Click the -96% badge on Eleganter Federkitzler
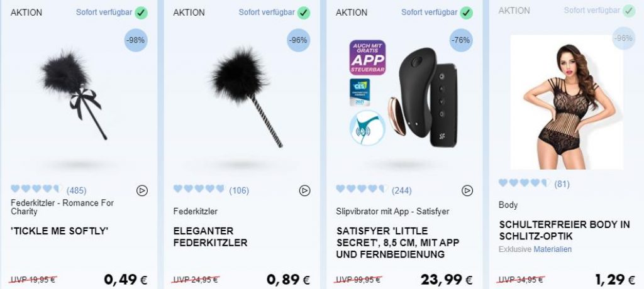The image size is (644, 289). pyautogui.click(x=298, y=40)
